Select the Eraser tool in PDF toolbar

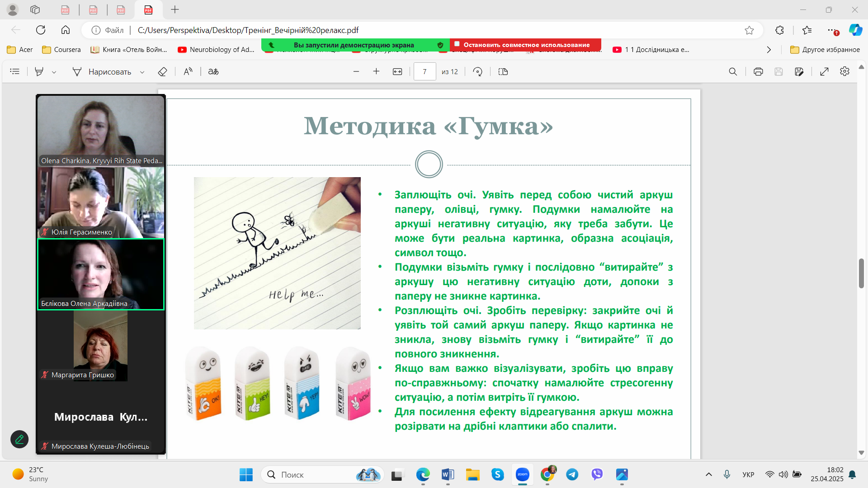(162, 72)
